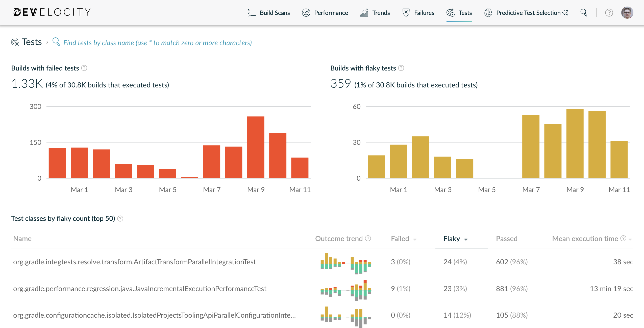Viewport: 644px width, 328px height.
Task: Switch to the Failures section
Action: 424,13
